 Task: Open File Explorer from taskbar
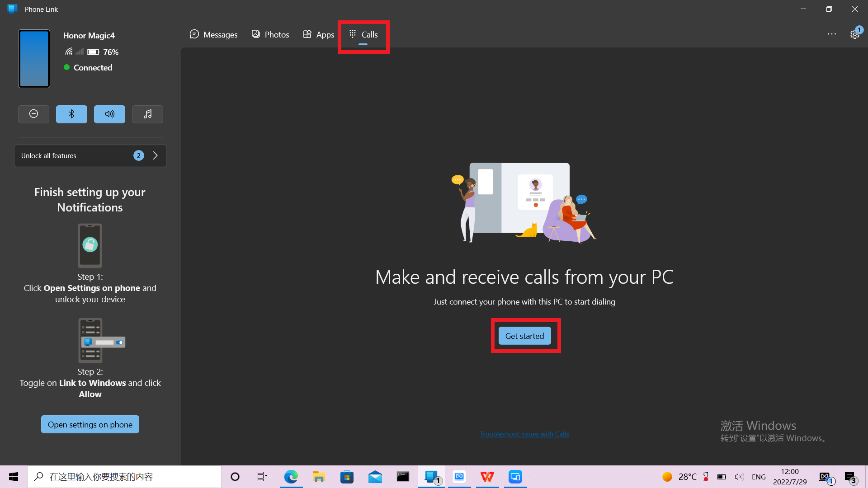pos(319,477)
